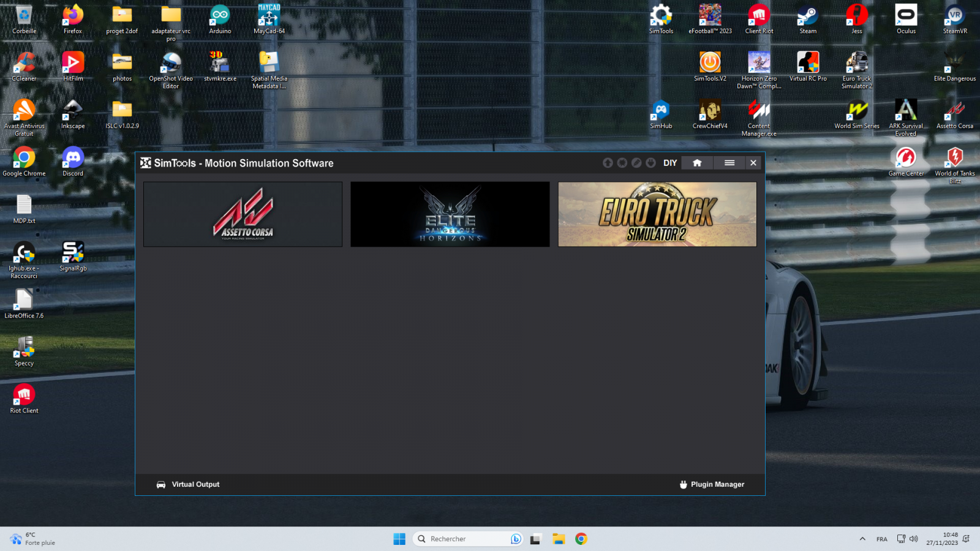Viewport: 980px width, 551px height.
Task: Open the Jess desktop shortcut
Action: (857, 19)
